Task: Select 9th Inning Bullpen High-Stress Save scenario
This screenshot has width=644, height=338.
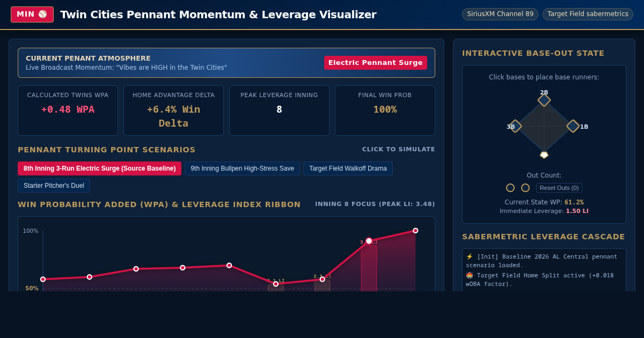Action: [242, 168]
